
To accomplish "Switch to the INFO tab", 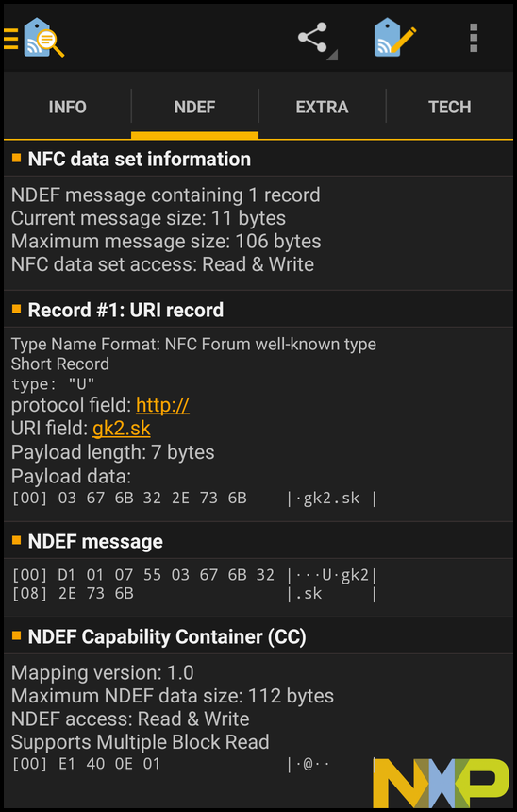I will (x=67, y=108).
